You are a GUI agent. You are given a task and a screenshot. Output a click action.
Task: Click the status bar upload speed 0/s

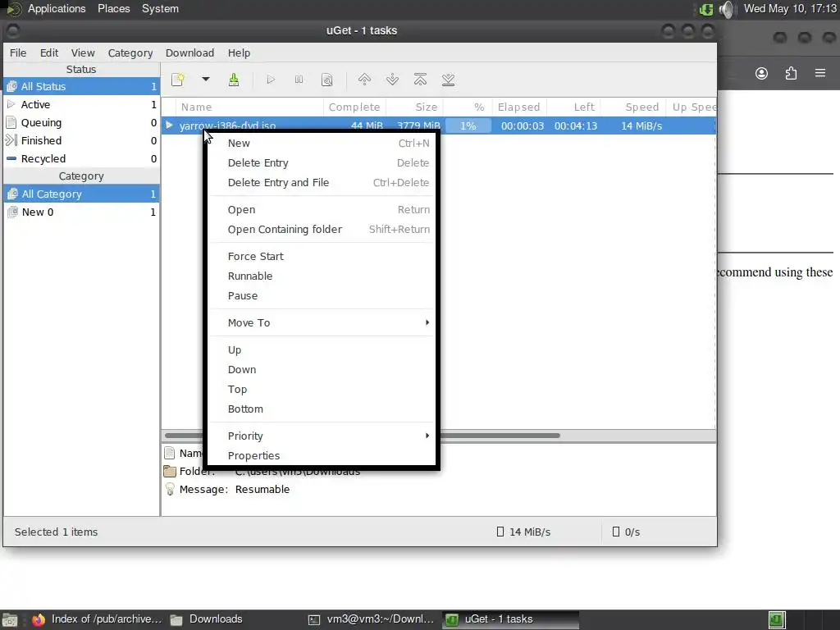[626, 532]
